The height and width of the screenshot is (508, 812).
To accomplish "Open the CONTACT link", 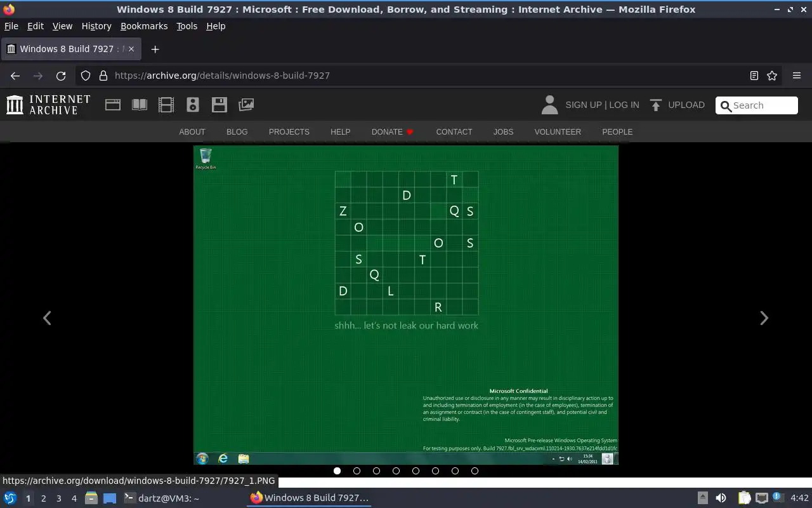I will click(454, 131).
